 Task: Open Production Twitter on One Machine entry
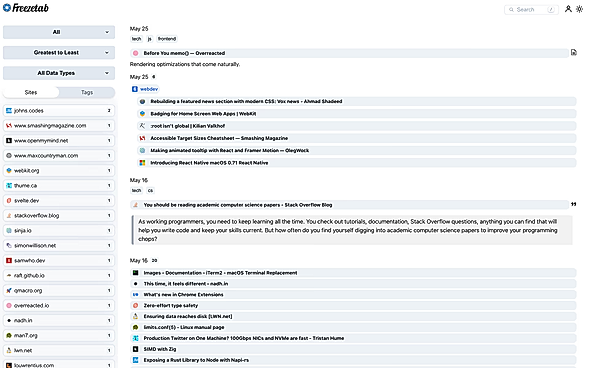[x=353, y=338]
